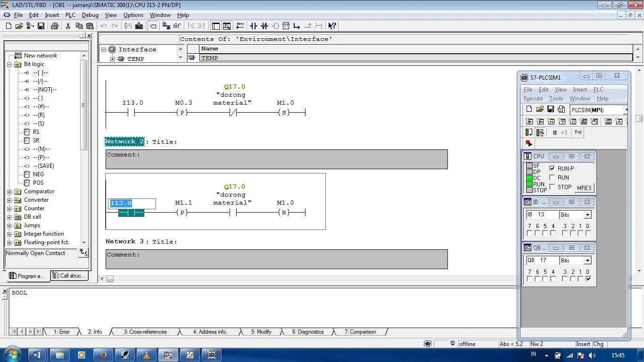
Task: Toggle program elements overview pane icon
Action: (x=216, y=26)
